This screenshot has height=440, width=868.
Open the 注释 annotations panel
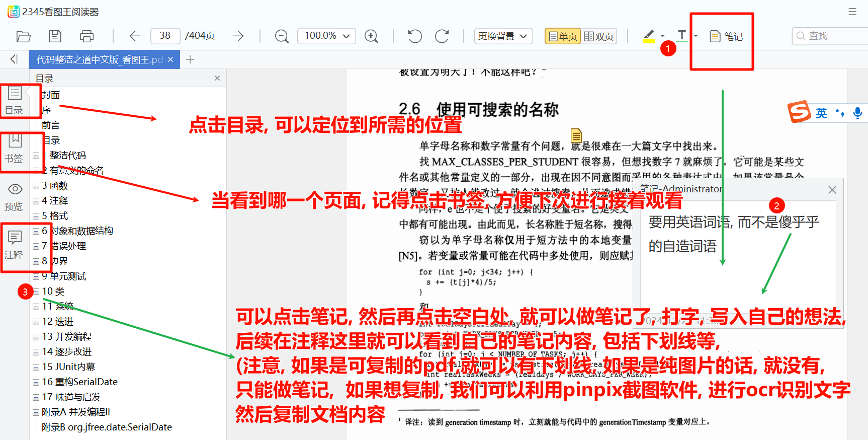(14, 246)
